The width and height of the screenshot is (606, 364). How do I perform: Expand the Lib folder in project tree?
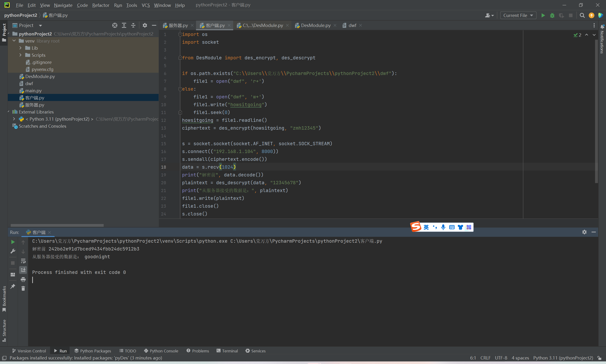click(20, 48)
